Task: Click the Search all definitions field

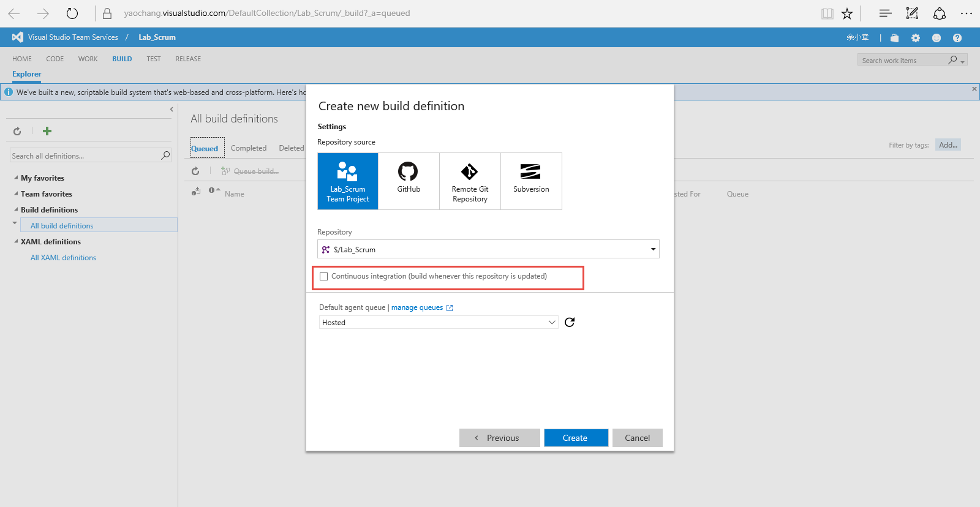Action: tap(91, 156)
